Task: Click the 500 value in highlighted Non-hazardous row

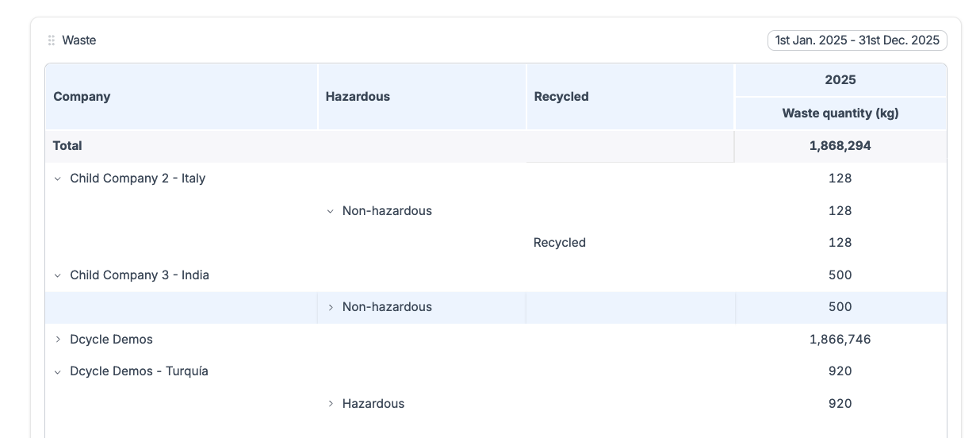Action: point(840,307)
